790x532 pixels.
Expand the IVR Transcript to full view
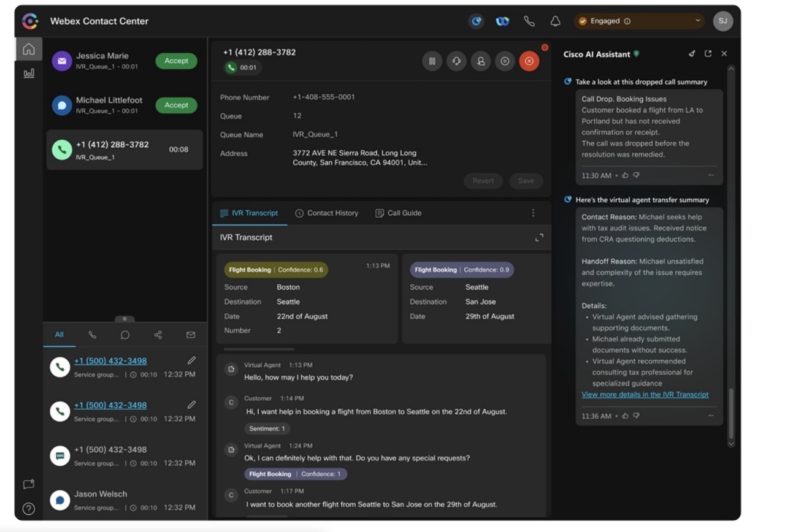click(539, 237)
